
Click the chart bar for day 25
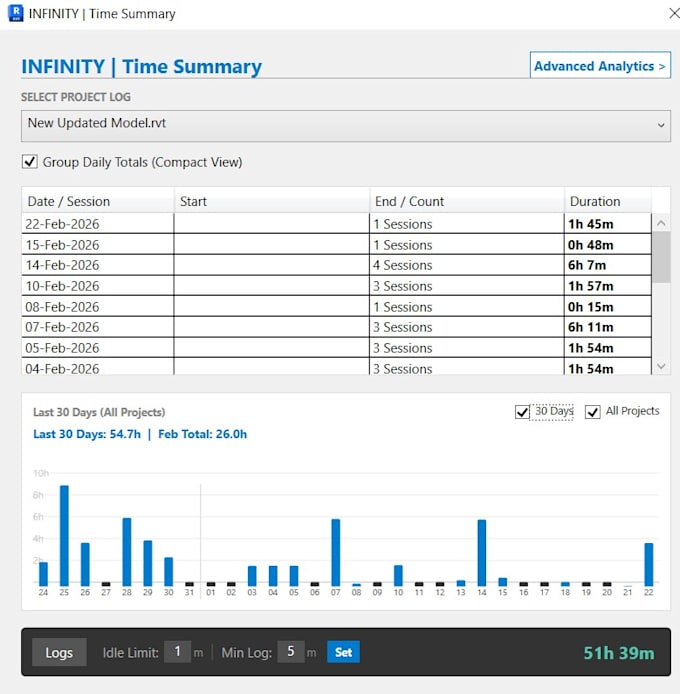(x=64, y=536)
